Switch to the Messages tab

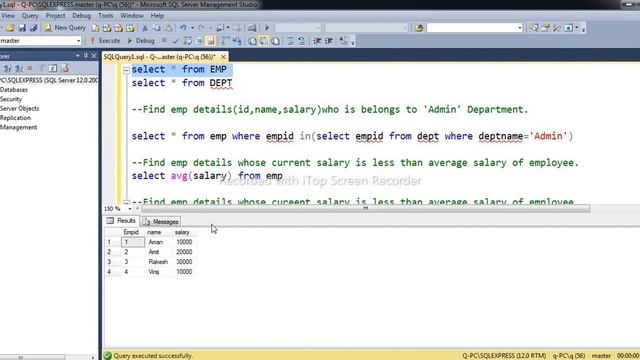[161, 222]
